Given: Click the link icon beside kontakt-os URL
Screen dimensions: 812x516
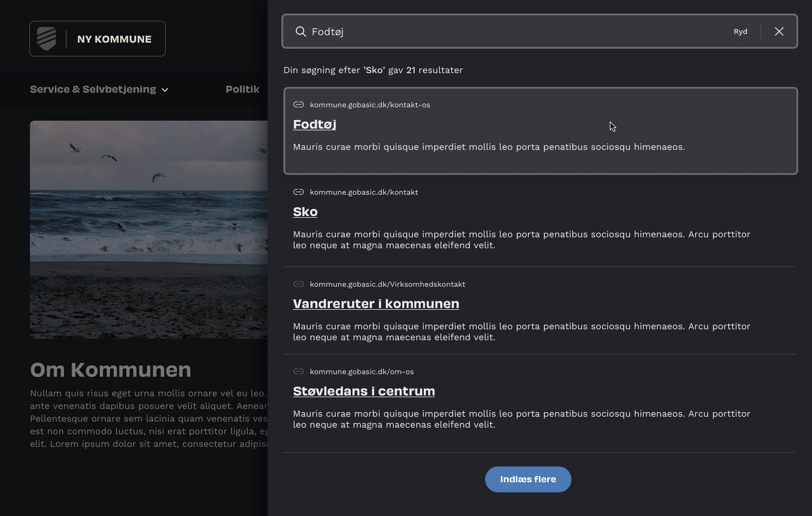Looking at the screenshot, I should pyautogui.click(x=299, y=105).
